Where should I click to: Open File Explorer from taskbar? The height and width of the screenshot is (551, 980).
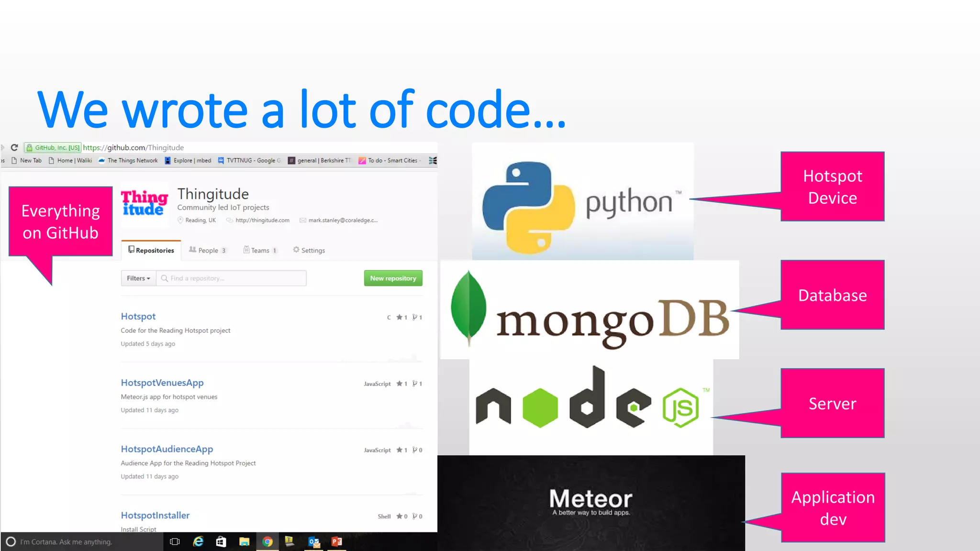[244, 542]
